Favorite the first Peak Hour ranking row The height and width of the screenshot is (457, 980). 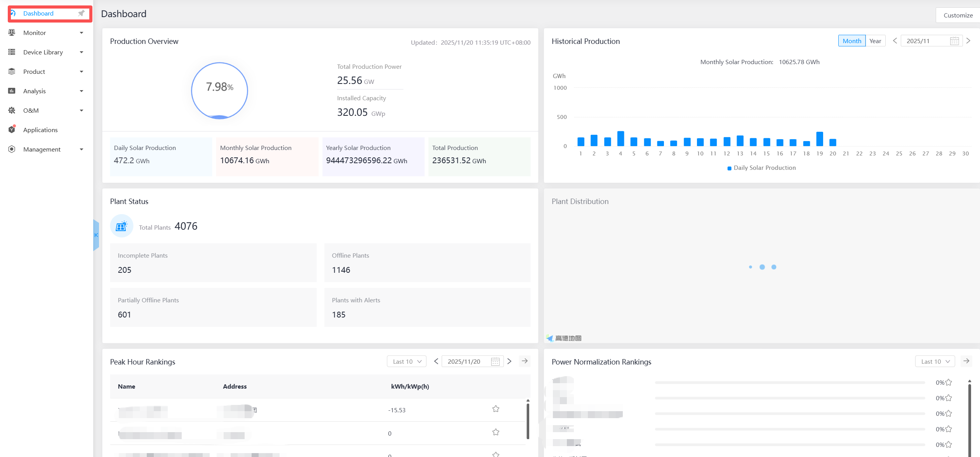click(495, 409)
